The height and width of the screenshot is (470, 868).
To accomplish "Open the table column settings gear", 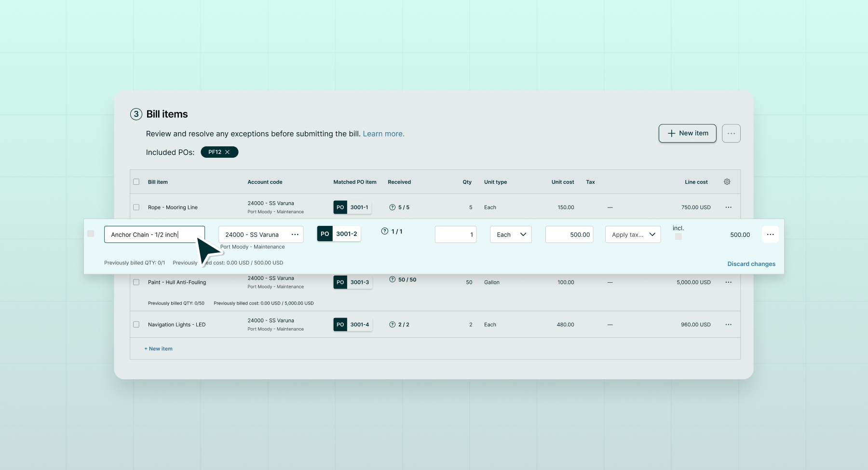I will pyautogui.click(x=727, y=182).
